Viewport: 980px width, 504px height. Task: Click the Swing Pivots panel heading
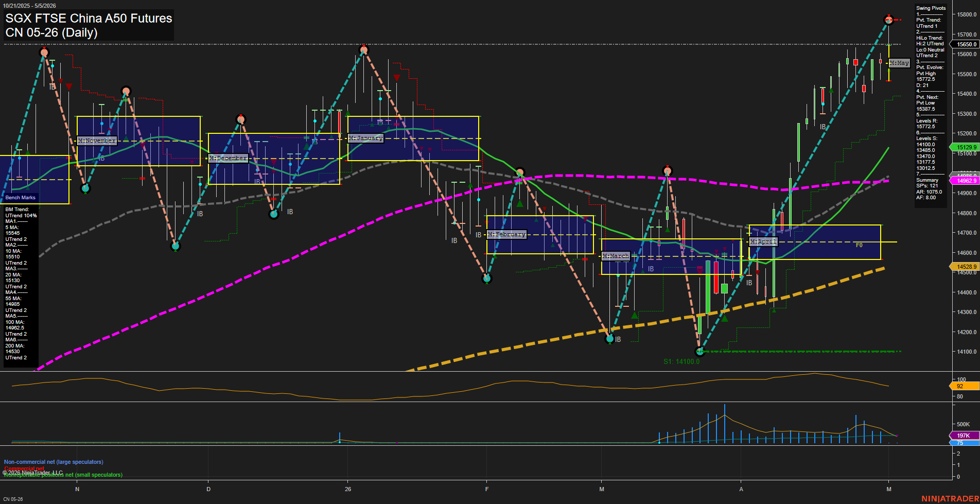[x=931, y=8]
